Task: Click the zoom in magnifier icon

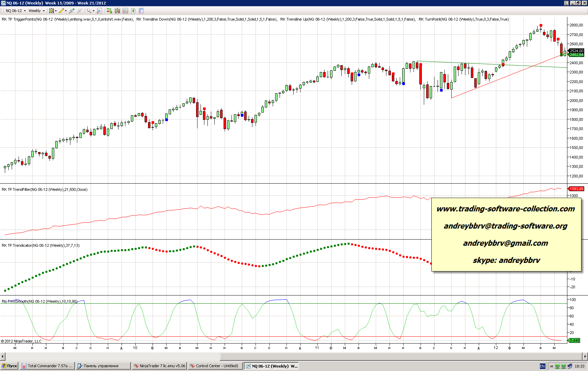Action: pos(72,11)
